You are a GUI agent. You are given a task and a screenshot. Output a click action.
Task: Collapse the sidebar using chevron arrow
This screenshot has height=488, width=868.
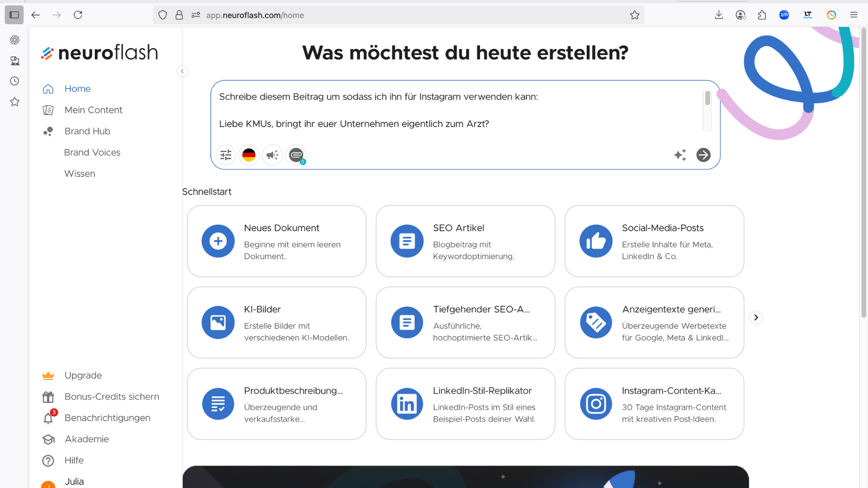[182, 71]
